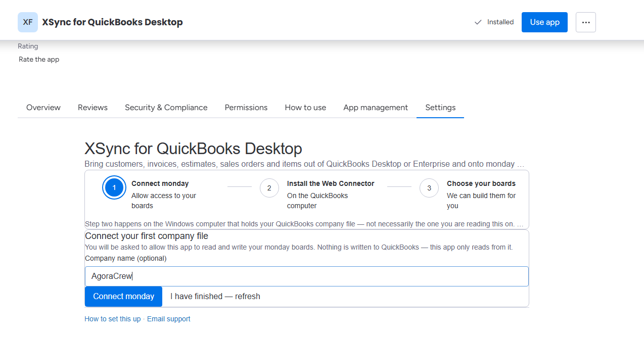Click the Connect monday button
The height and width of the screenshot is (337, 644).
point(123,297)
